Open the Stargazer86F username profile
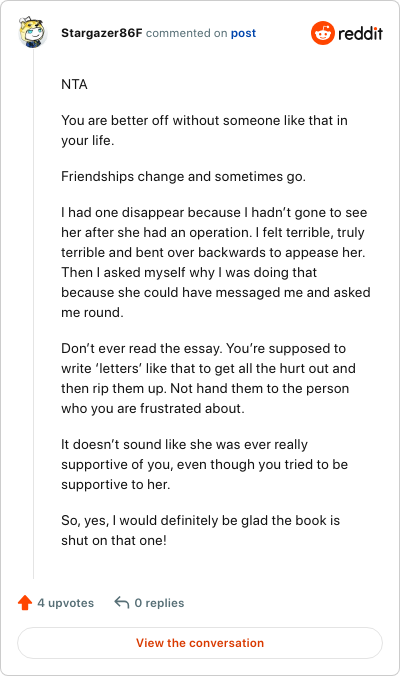 pos(101,33)
